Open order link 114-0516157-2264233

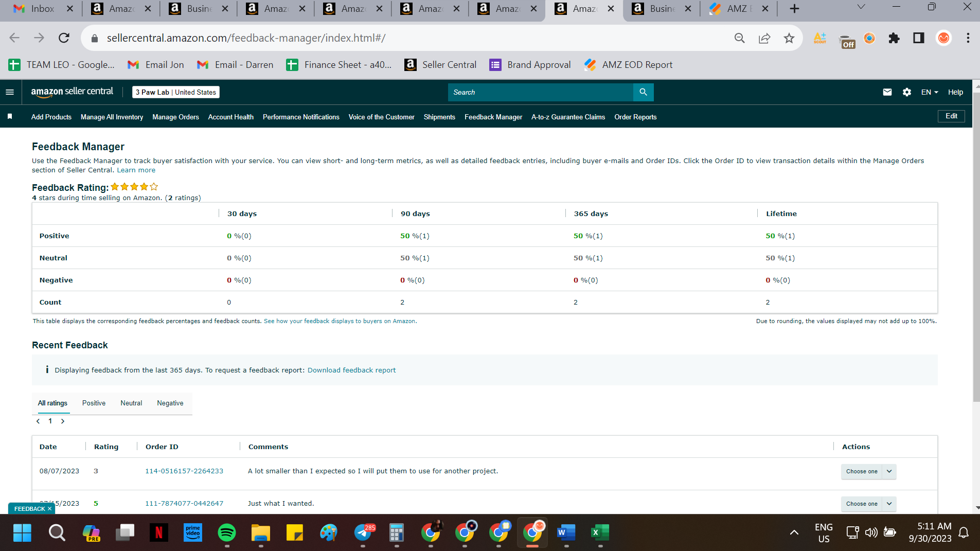(x=184, y=471)
